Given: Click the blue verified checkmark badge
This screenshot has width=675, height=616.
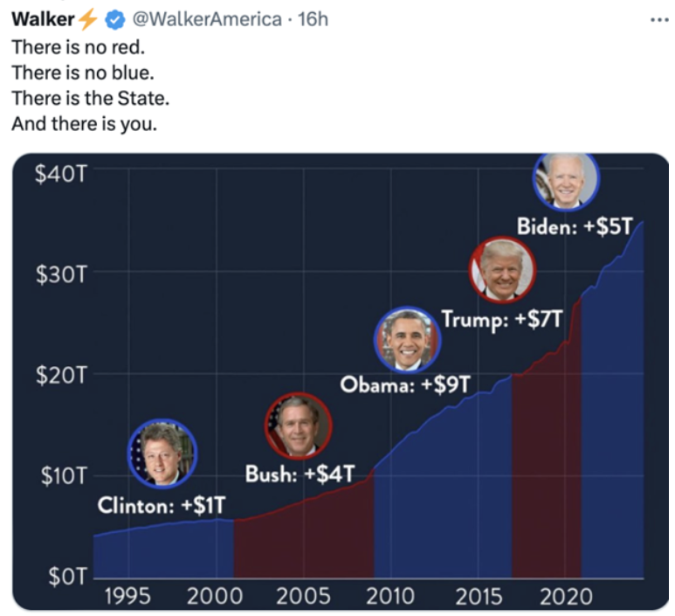Looking at the screenshot, I should [x=116, y=20].
